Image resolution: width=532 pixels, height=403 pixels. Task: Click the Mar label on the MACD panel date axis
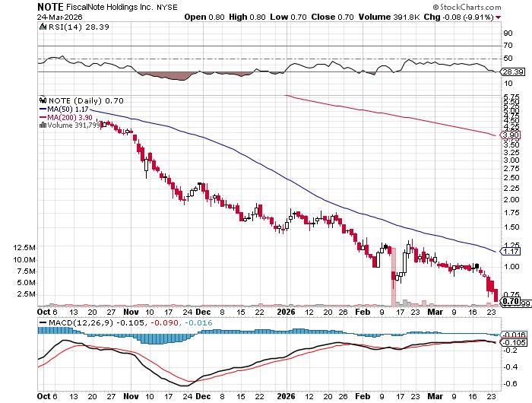435,396
